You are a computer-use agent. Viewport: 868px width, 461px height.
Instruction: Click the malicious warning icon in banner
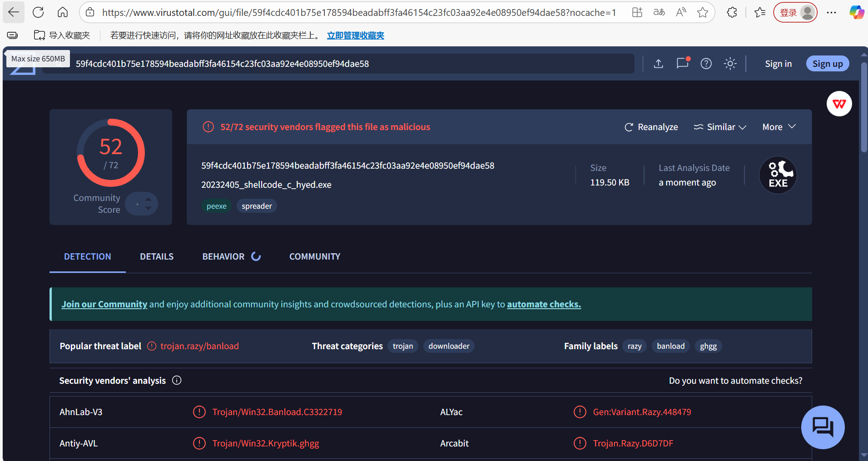(x=208, y=127)
